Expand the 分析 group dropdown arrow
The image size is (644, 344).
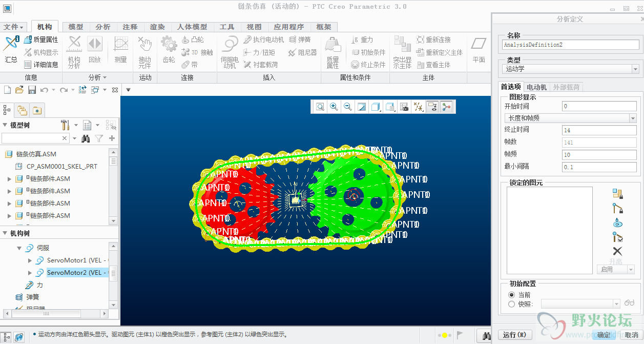(105, 77)
